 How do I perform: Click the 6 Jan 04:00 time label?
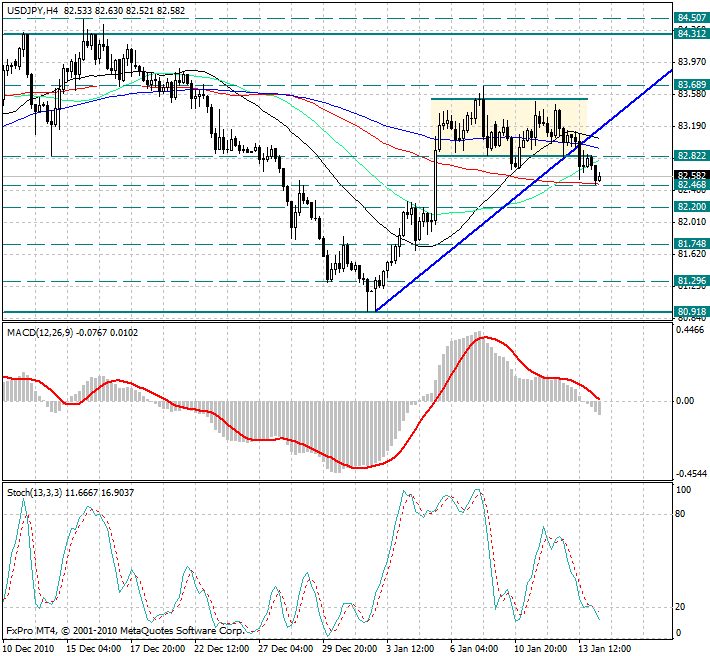point(475,649)
